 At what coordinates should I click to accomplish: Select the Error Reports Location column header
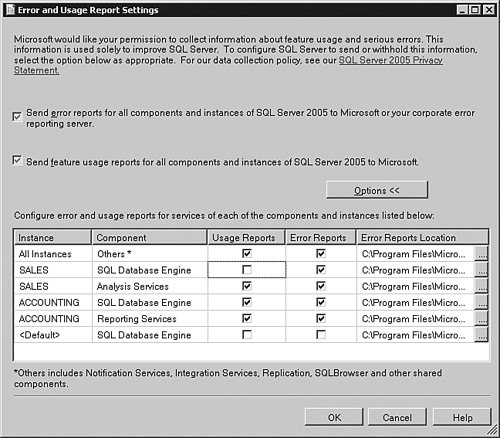(x=422, y=237)
